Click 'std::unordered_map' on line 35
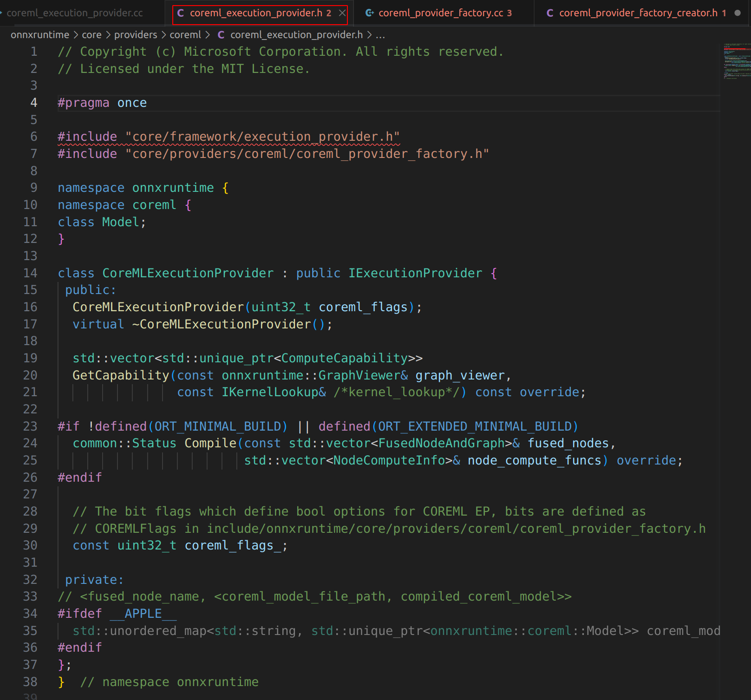The height and width of the screenshot is (700, 751). [x=139, y=631]
